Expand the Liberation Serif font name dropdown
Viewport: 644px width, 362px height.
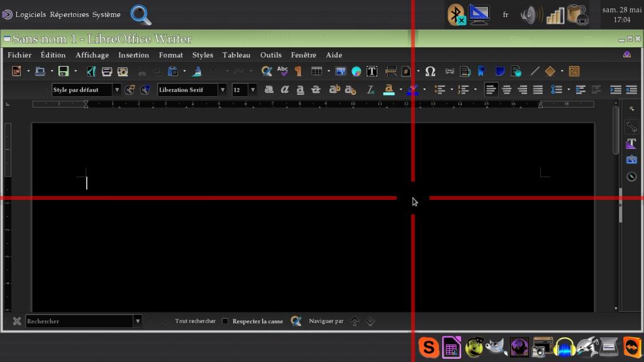223,90
